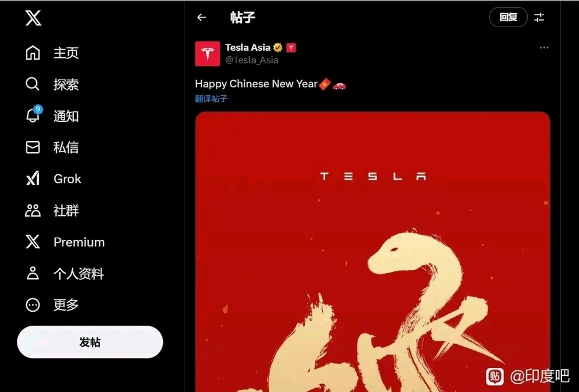
Task: Go back with the arrow icon
Action: (201, 17)
